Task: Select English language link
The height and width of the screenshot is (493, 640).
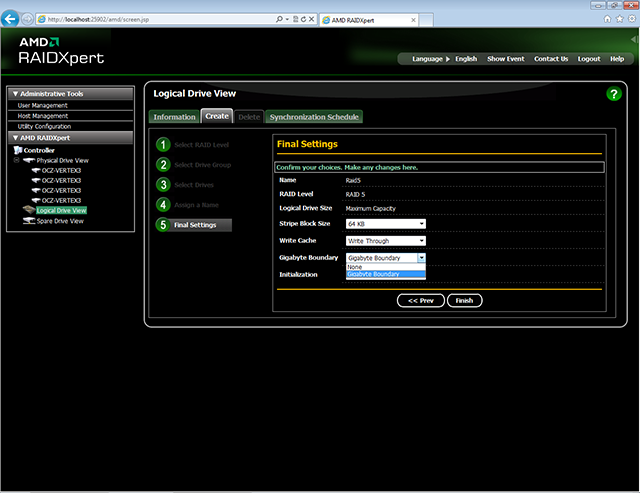Action: click(466, 59)
